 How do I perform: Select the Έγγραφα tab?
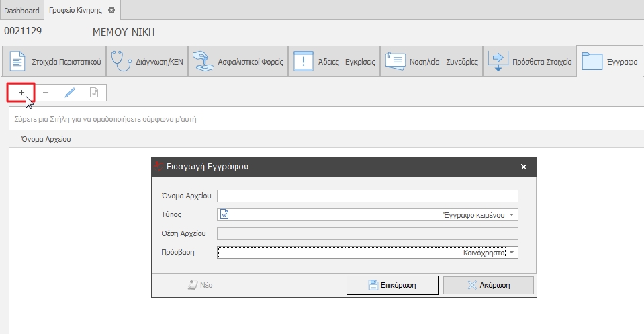[x=610, y=61]
